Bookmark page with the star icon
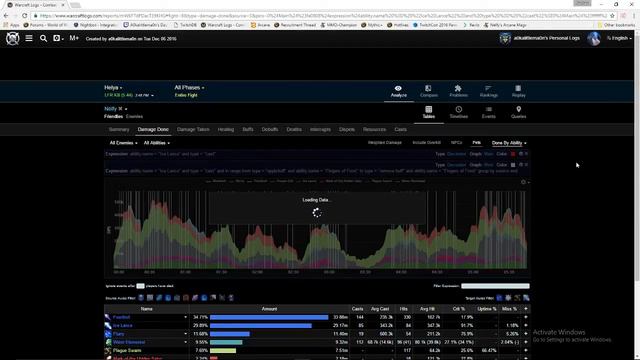Screen dimensions: 640x360 612,16
